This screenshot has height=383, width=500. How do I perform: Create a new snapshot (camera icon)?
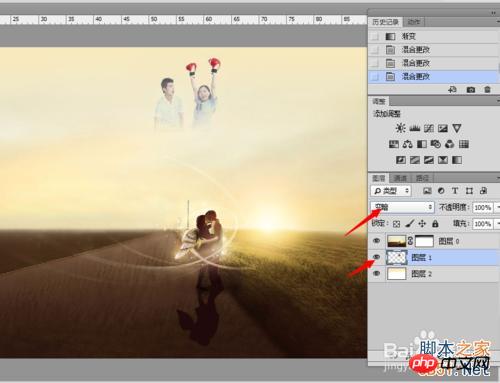pos(471,89)
